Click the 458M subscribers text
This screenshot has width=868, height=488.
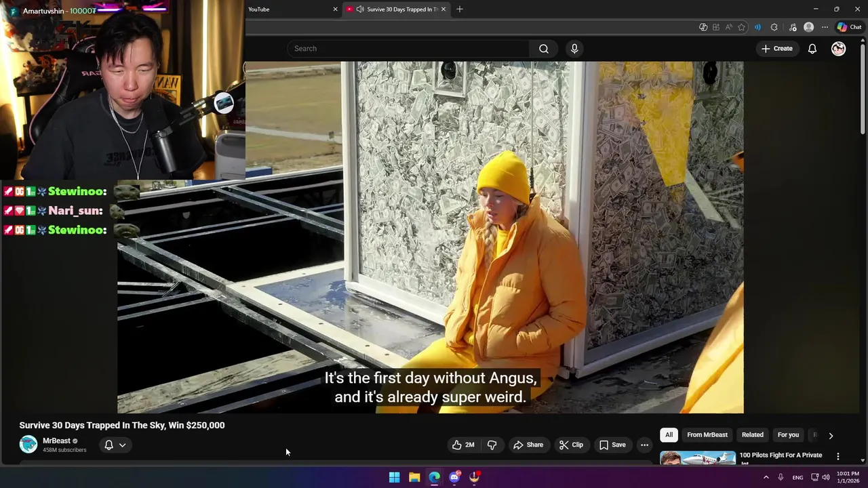tap(64, 450)
